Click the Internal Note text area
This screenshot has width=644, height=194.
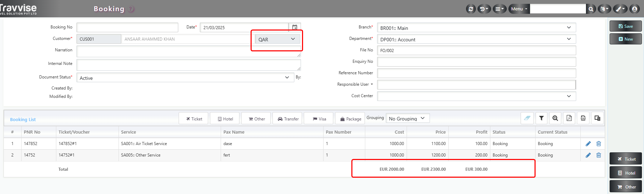pos(189,65)
